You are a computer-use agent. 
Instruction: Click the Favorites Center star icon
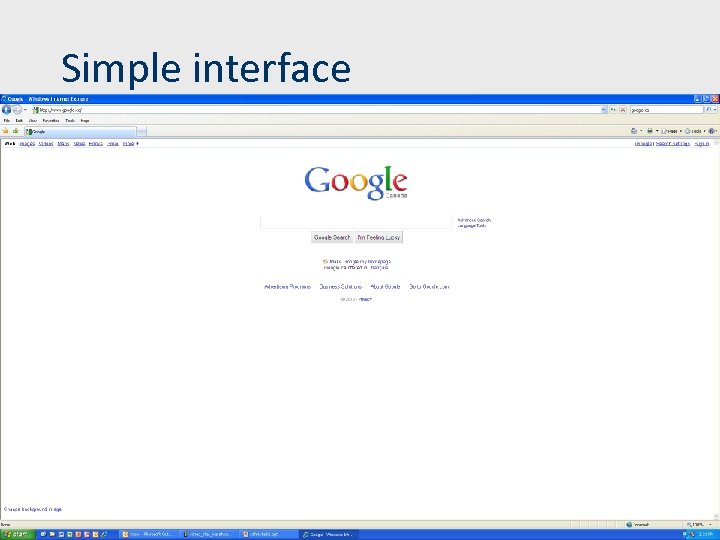tap(6, 131)
